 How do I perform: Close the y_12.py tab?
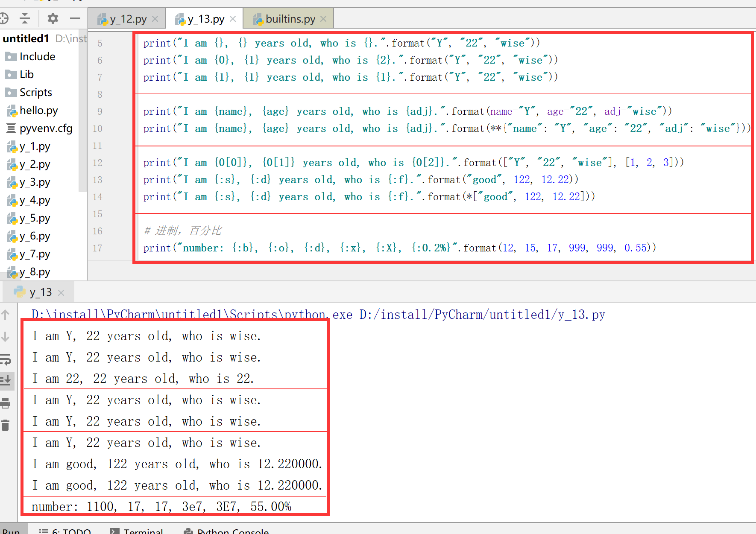coord(155,19)
